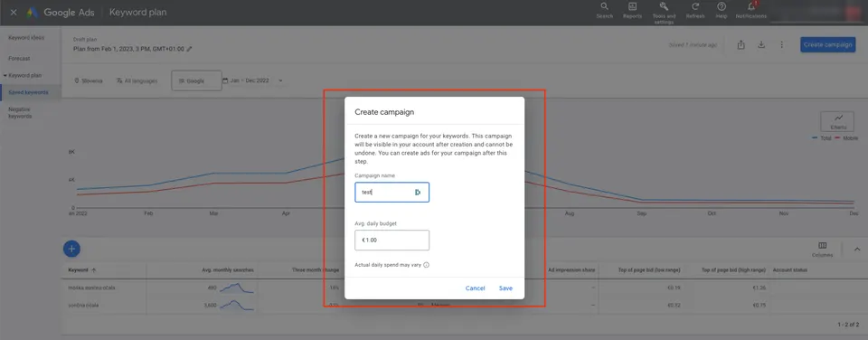Open the Reports icon
The image size is (868, 340).
(632, 10)
